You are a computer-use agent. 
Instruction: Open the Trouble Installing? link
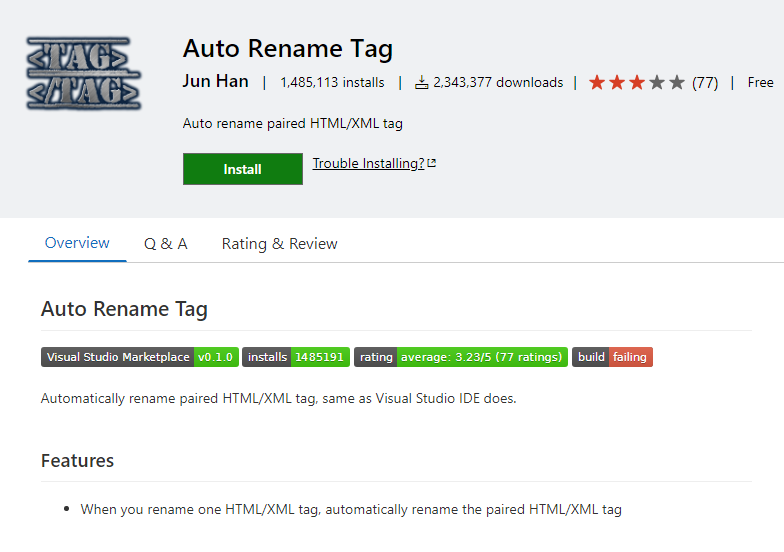pos(368,164)
